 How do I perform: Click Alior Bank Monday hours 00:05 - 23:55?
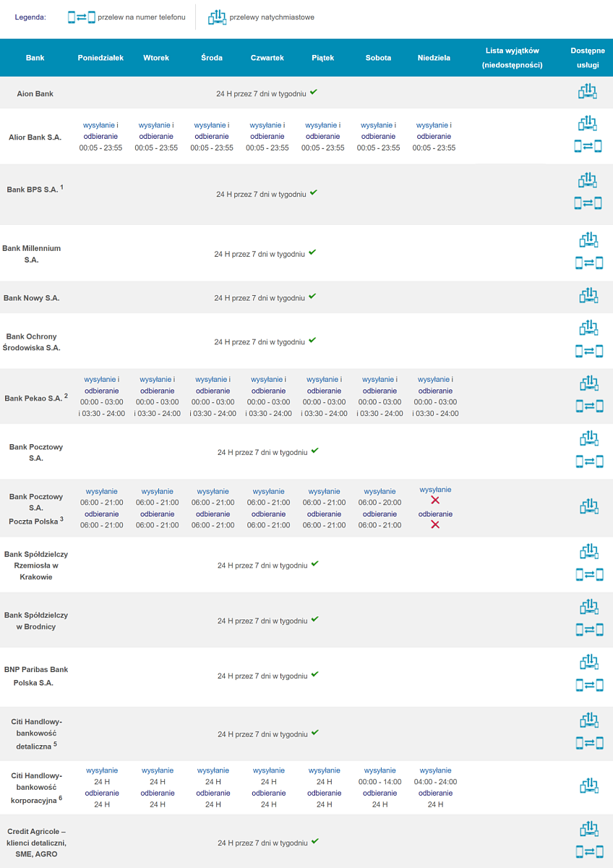(x=100, y=148)
